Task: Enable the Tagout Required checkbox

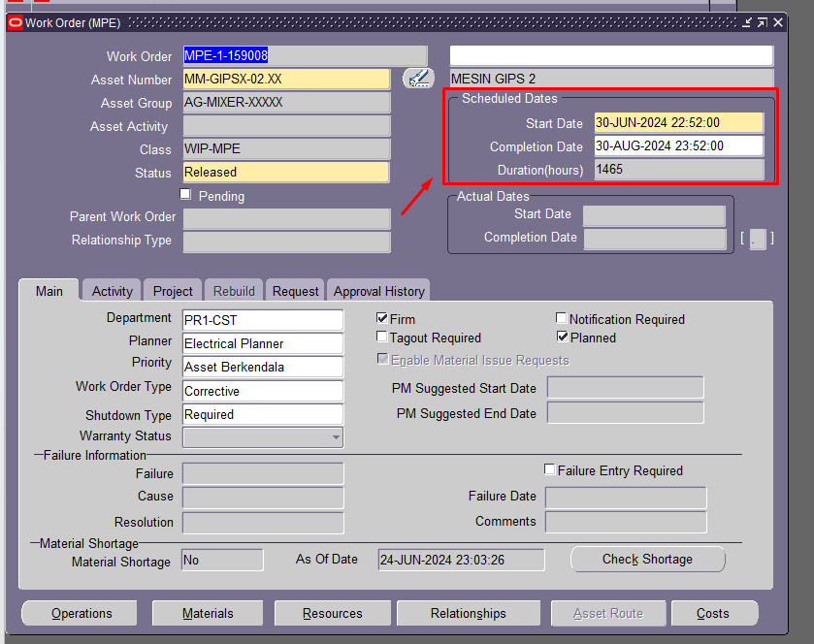Action: point(381,337)
